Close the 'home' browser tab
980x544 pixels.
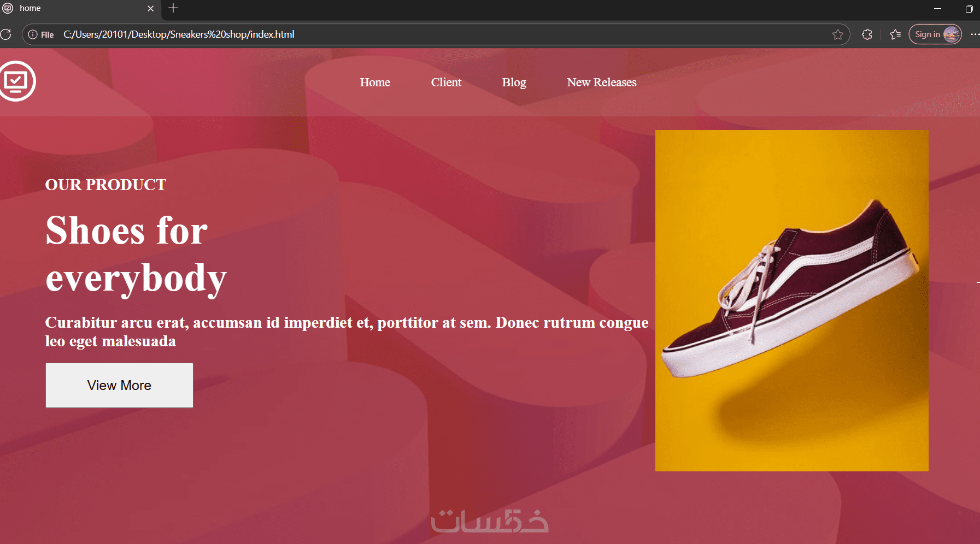pos(151,8)
